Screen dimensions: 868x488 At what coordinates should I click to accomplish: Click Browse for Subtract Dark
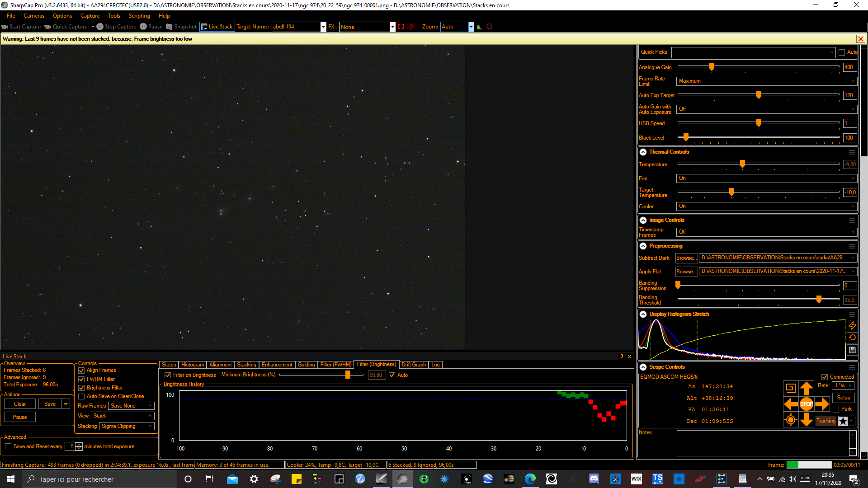pos(686,258)
